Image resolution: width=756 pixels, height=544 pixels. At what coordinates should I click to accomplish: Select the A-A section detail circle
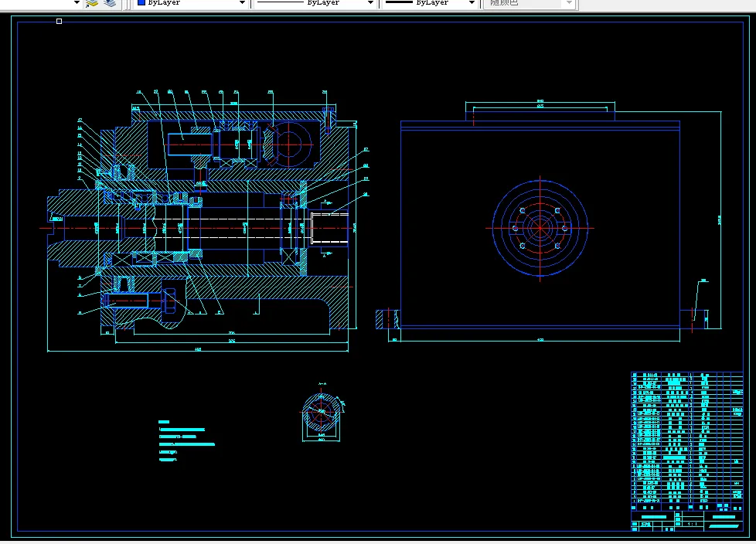[x=321, y=412]
